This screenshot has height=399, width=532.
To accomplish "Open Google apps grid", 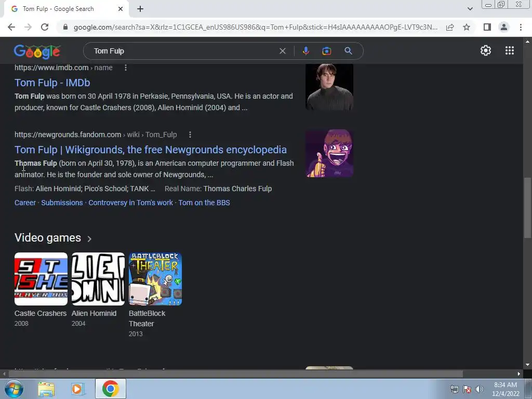I will tap(509, 50).
